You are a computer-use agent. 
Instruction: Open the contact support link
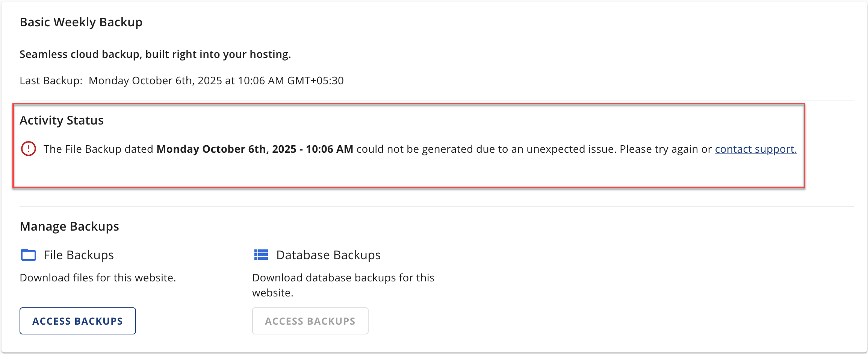tap(756, 149)
